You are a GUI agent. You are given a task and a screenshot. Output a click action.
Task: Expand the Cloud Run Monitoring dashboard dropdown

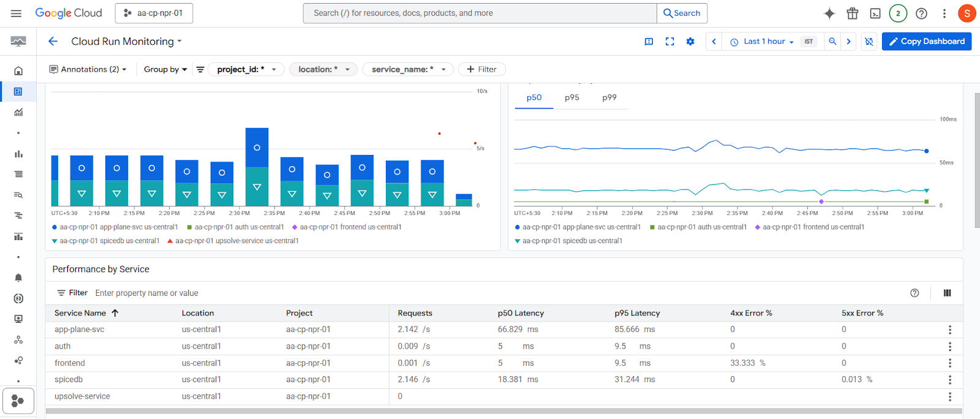(127, 42)
